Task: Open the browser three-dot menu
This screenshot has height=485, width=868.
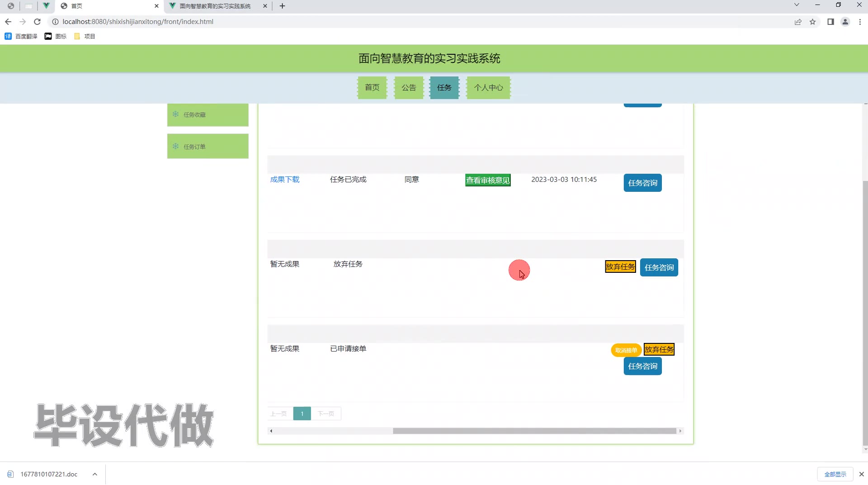Action: 860,22
